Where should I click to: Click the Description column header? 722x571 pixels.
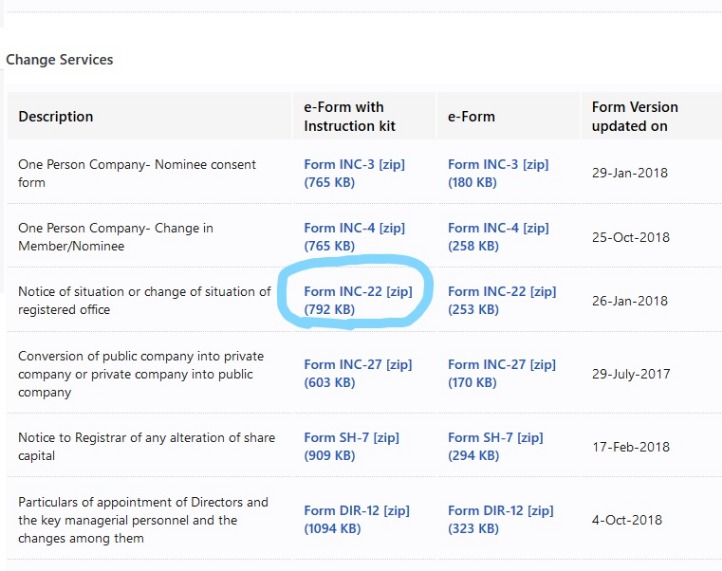(56, 117)
